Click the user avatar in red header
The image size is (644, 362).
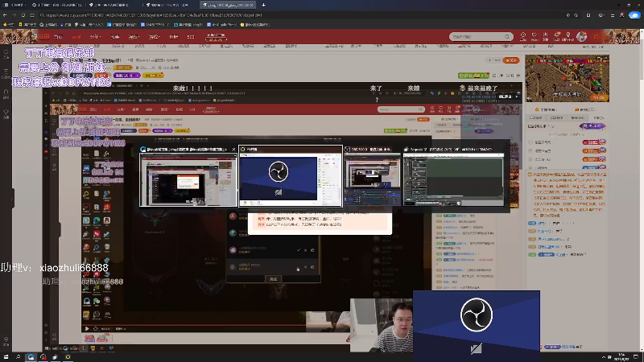pyautogui.click(x=581, y=36)
